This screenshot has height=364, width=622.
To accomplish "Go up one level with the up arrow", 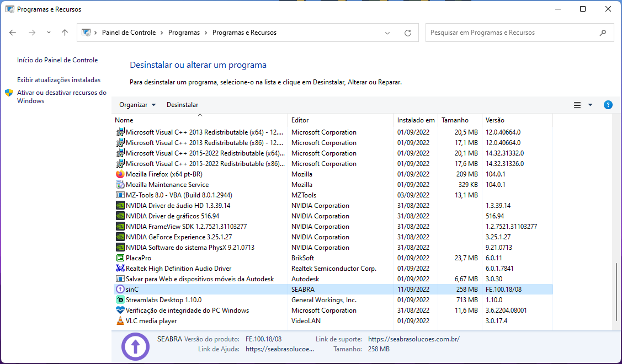I will pyautogui.click(x=65, y=33).
